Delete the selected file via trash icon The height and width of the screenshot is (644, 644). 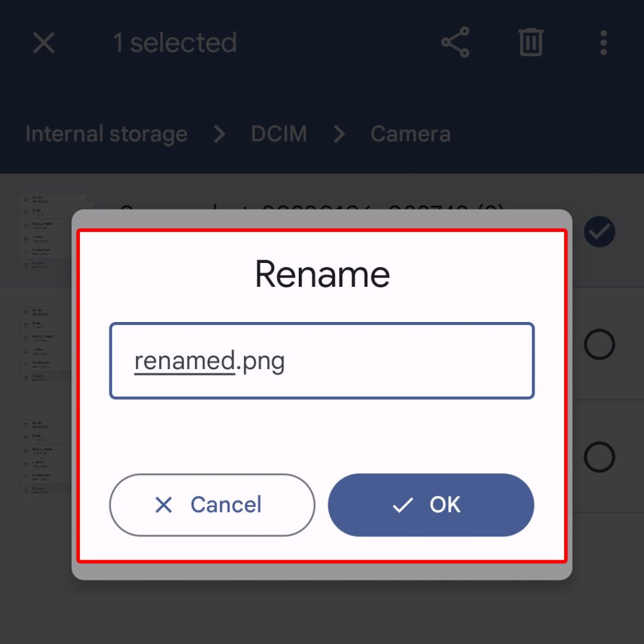pyautogui.click(x=531, y=43)
